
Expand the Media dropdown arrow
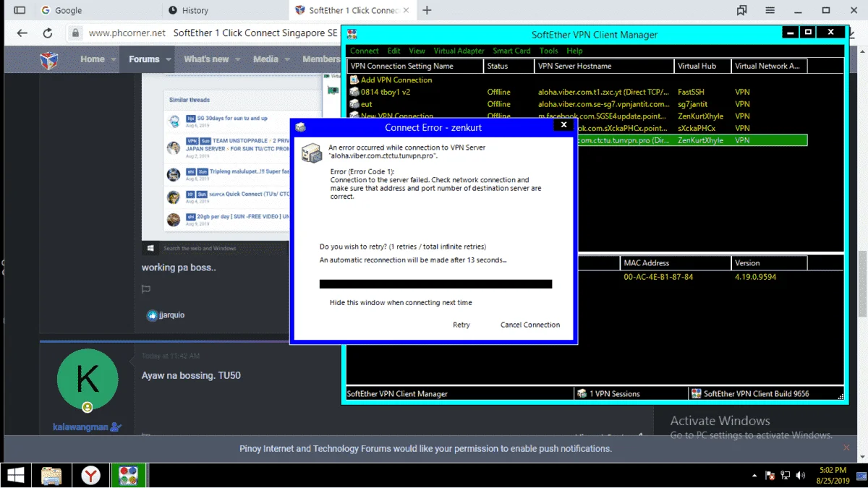(287, 59)
